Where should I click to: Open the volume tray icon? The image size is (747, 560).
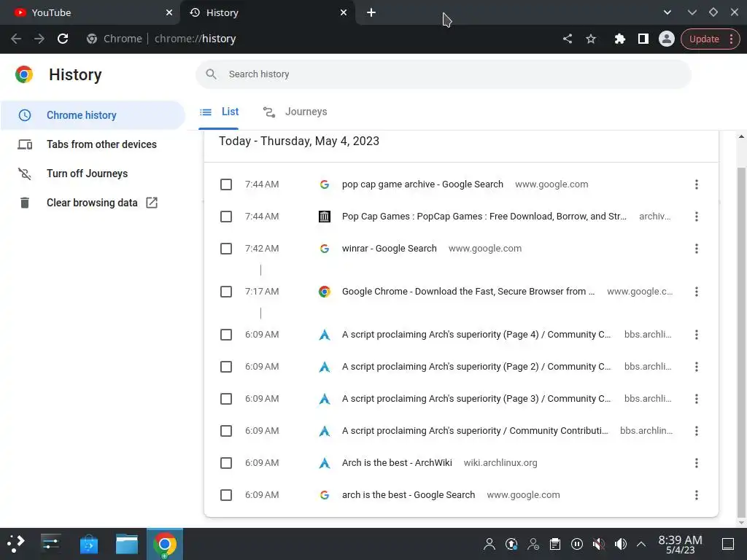click(620, 544)
